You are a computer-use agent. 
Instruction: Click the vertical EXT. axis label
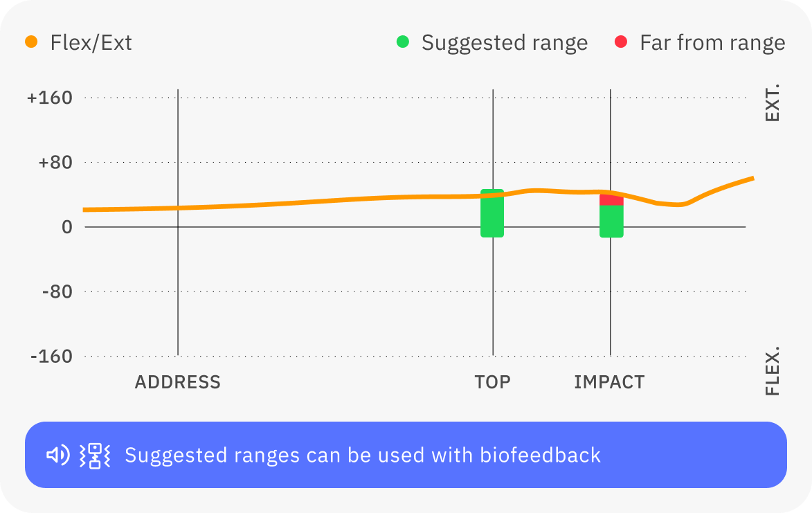click(x=773, y=103)
